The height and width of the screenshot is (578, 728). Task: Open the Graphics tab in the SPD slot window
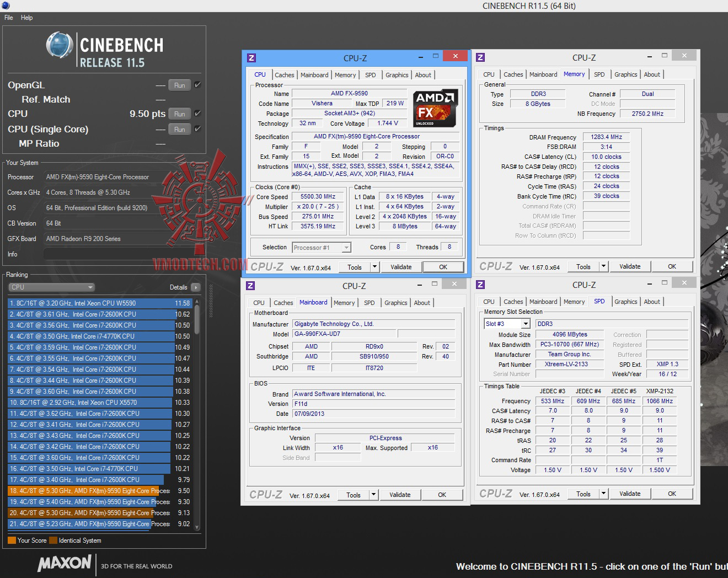[x=626, y=302]
